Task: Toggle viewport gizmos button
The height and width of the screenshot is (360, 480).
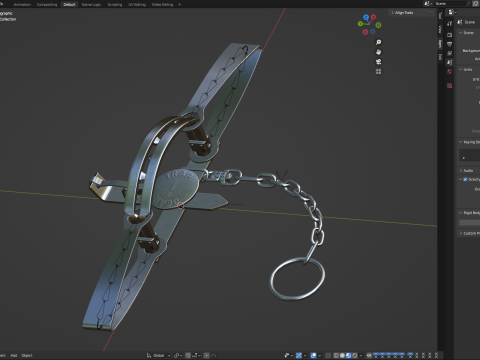Action: [299, 355]
